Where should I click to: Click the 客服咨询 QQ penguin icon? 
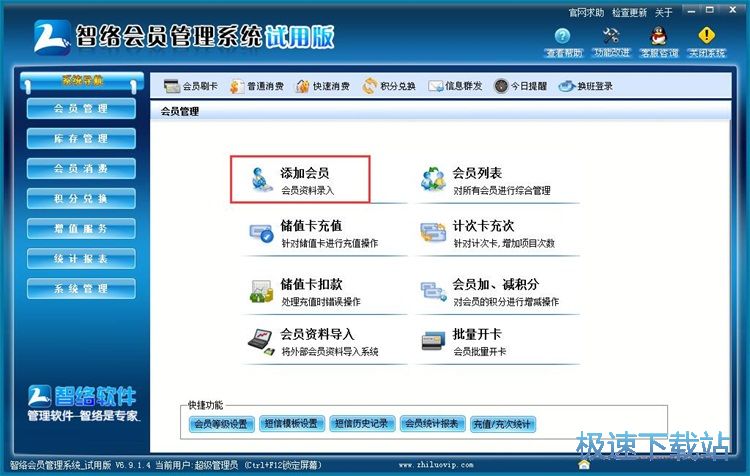pyautogui.click(x=659, y=35)
